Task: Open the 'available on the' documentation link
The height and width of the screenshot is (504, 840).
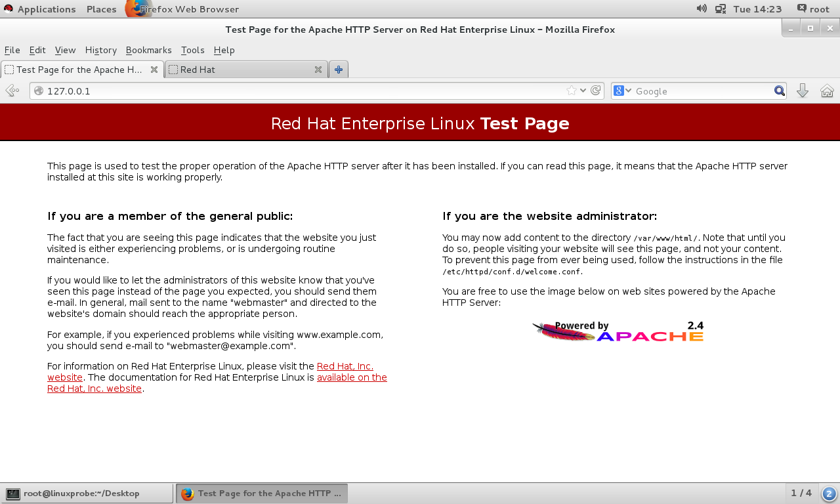Action: coord(352,377)
